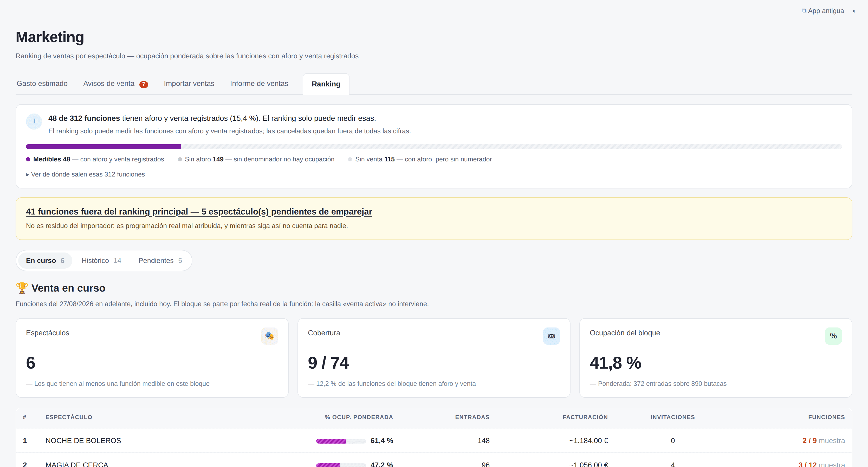Screen dimensions: 868x467
Task: Show the Pendientes list
Action: 160,261
